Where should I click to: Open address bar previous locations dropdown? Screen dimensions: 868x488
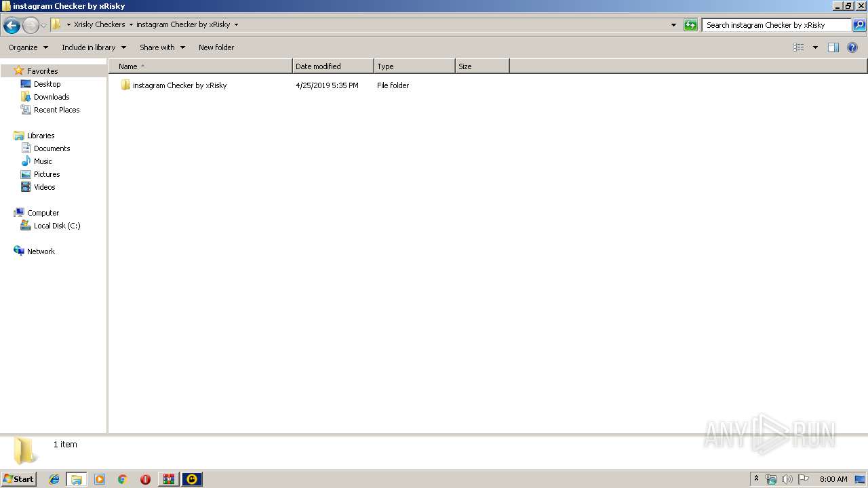673,25
